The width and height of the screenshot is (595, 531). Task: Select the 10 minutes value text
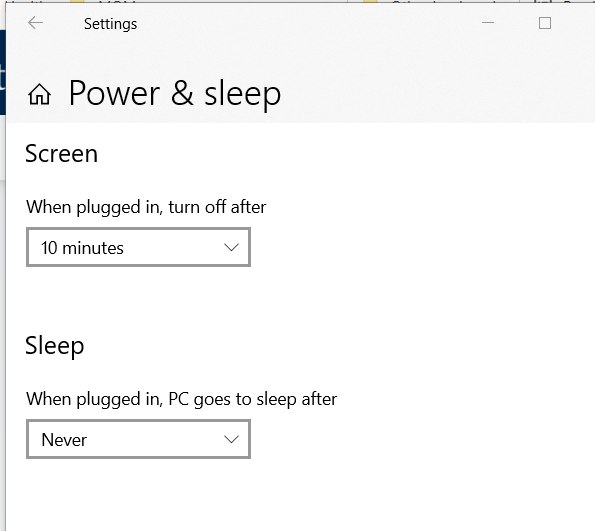82,248
